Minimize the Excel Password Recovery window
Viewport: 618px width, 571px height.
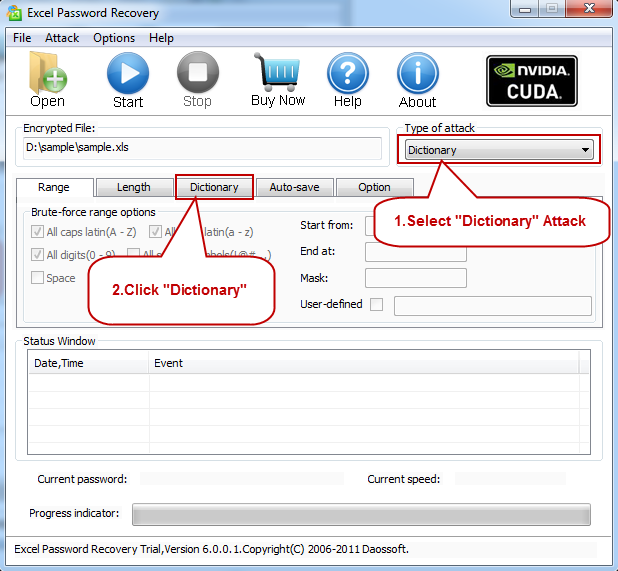pos(525,9)
